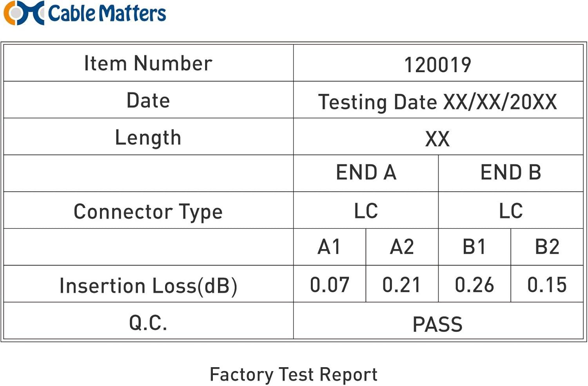Click the END B column header
The height and width of the screenshot is (386, 588).
(x=511, y=173)
